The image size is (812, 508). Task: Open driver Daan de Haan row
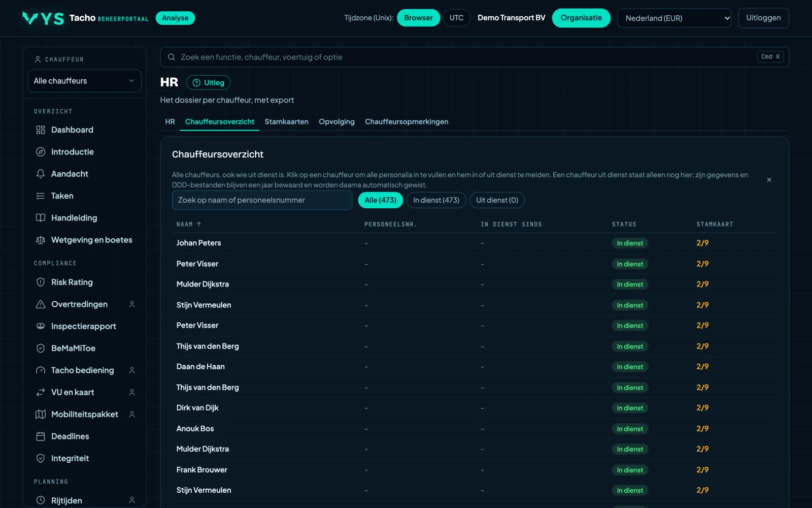[475, 367]
